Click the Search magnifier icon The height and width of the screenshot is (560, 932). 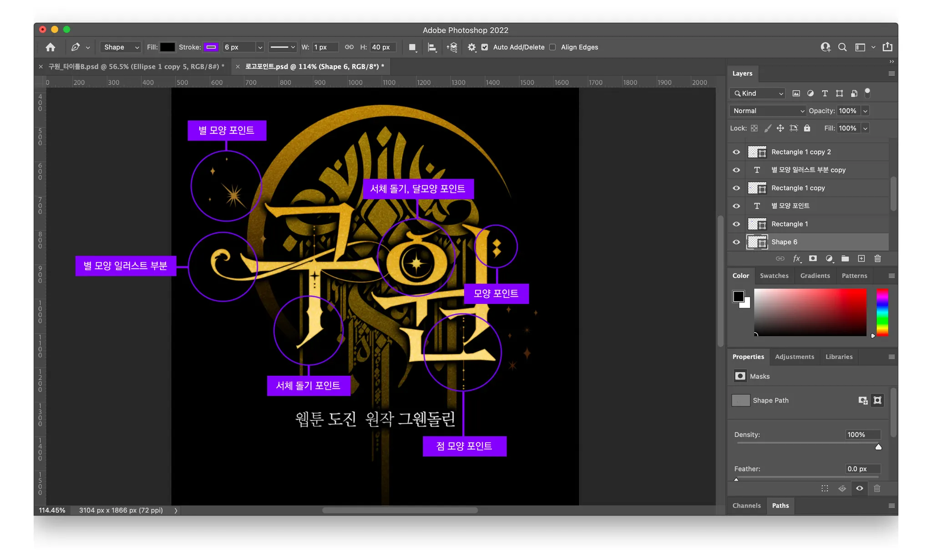click(842, 47)
